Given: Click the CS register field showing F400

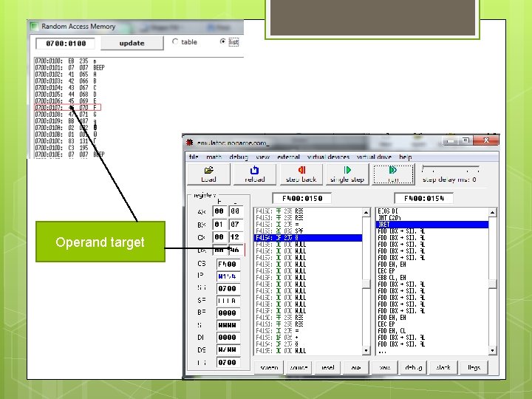Looking at the screenshot, I should (x=228, y=264).
